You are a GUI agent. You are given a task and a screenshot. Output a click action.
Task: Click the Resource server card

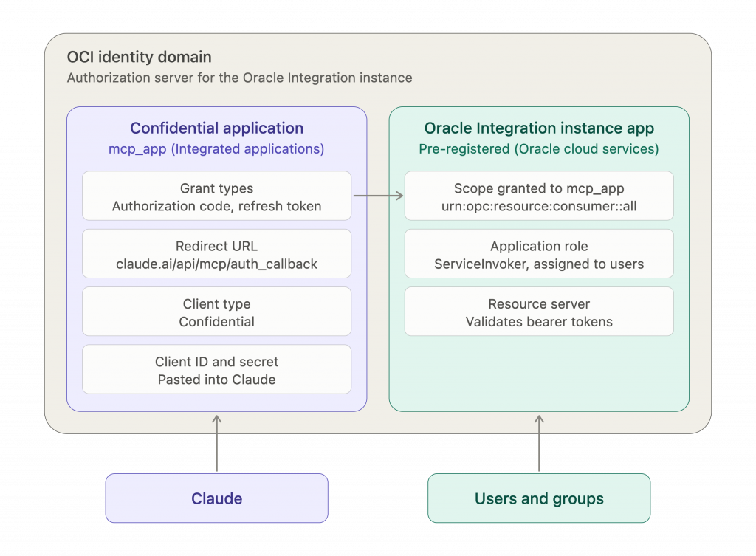[538, 312]
